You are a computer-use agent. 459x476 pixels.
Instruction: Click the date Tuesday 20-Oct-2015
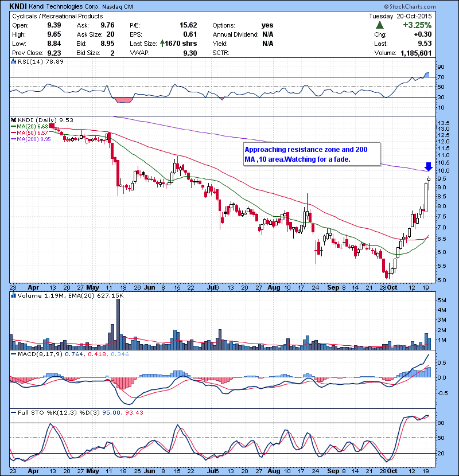[400, 16]
